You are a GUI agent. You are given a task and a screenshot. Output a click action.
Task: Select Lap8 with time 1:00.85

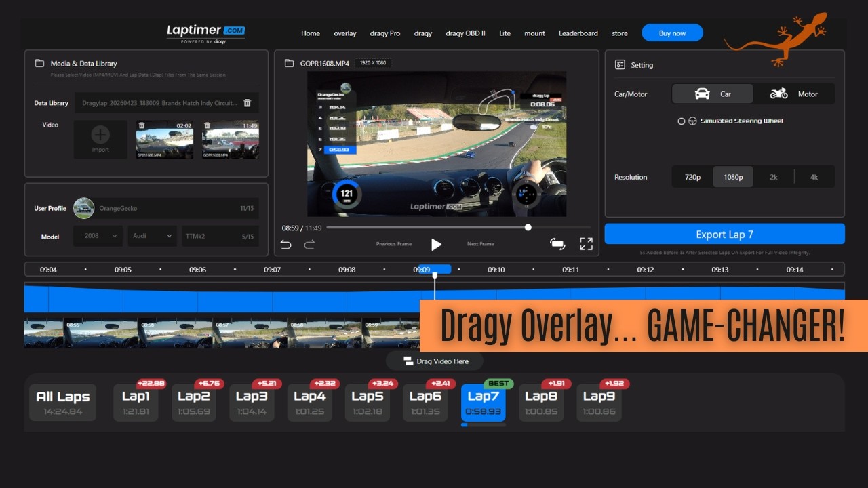click(541, 403)
